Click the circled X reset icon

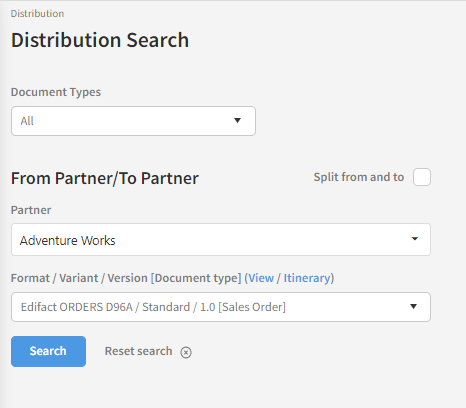[186, 352]
